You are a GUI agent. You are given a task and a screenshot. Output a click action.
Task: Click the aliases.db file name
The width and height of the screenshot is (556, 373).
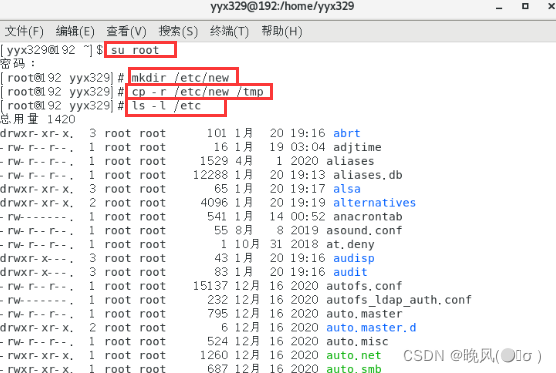[x=368, y=175]
